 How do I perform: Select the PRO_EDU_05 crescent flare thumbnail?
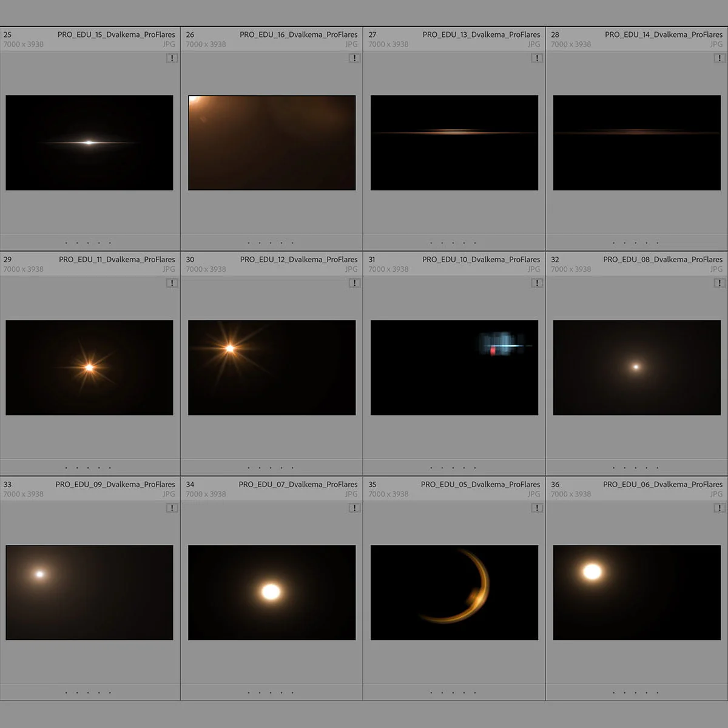pos(454,593)
